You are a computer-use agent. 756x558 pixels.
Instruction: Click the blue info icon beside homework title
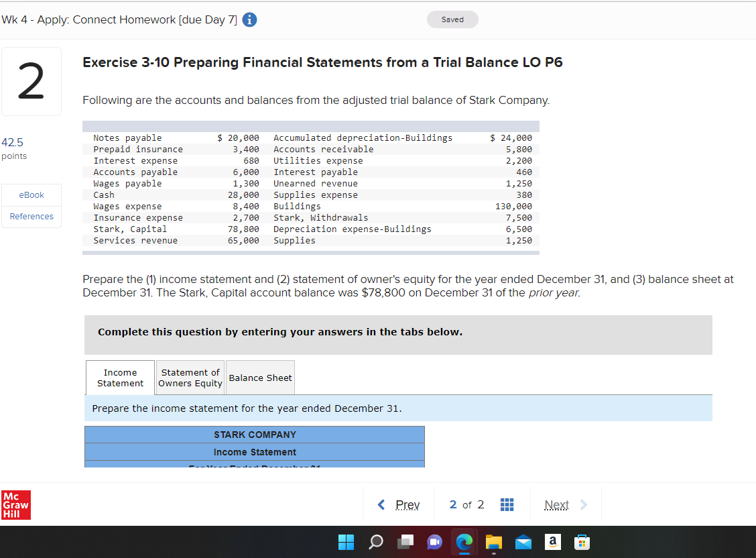(x=249, y=19)
